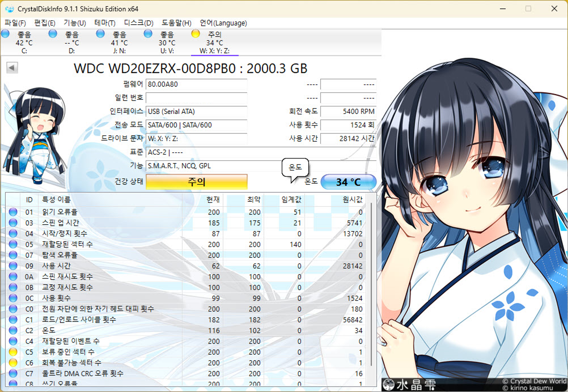Click the 사용 횟수 field 1524 회
This screenshot has height=392, width=568.
[348, 125]
